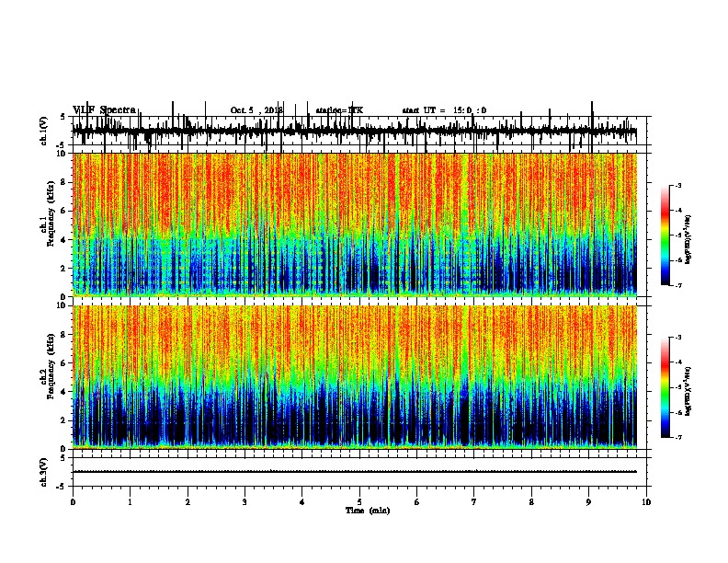Click time-axis tick label "1"
Screen dimensions: 728x563
tap(131, 502)
